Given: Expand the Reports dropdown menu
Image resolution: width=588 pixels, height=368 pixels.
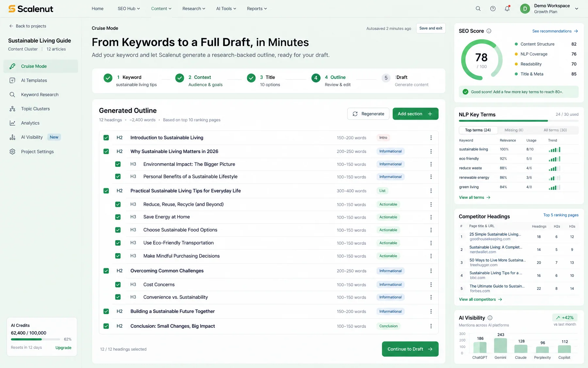Looking at the screenshot, I should tap(257, 9).
